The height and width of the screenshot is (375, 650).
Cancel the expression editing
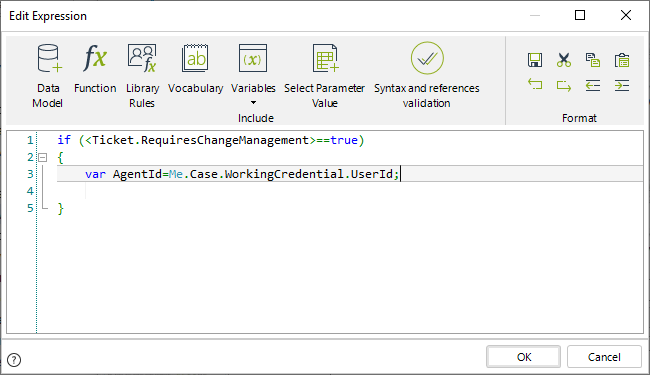pyautogui.click(x=604, y=357)
